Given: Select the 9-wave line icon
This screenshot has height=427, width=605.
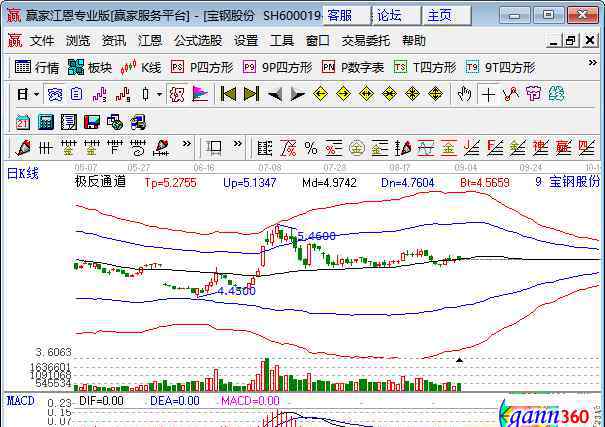Looking at the screenshot, I should [x=123, y=94].
